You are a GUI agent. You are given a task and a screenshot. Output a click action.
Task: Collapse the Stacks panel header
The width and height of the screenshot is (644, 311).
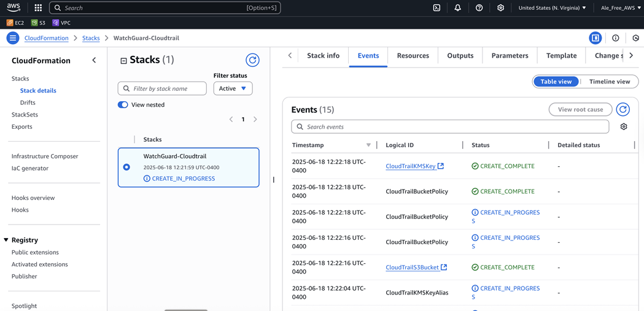point(123,61)
